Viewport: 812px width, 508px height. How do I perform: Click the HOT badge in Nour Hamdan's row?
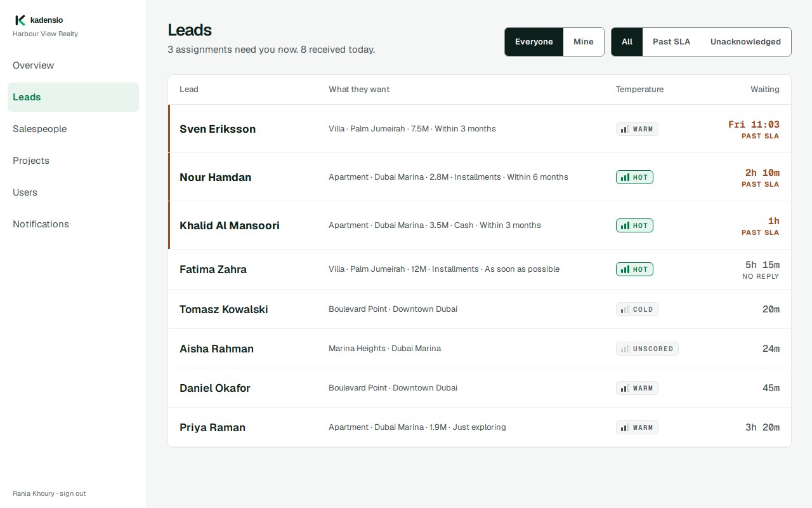click(634, 177)
